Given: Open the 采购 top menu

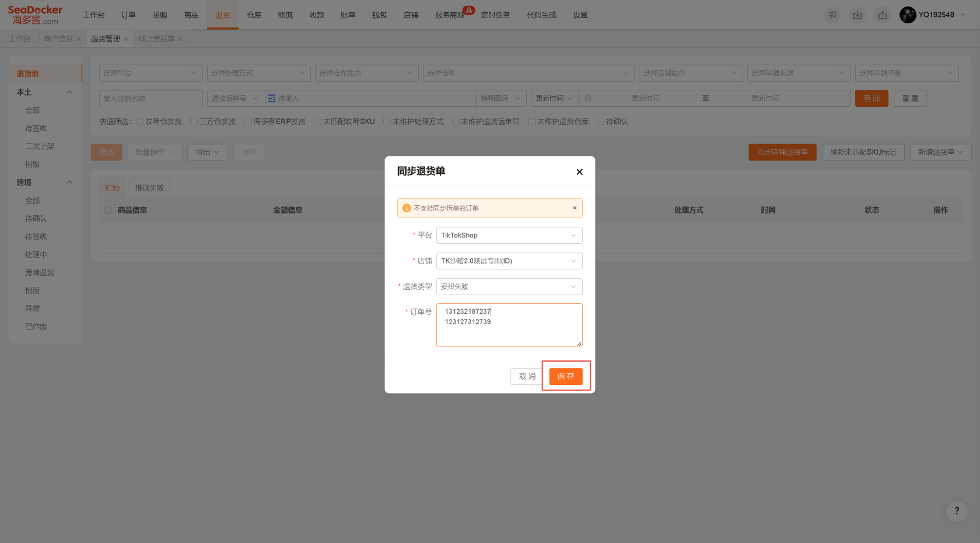Looking at the screenshot, I should pos(160,15).
